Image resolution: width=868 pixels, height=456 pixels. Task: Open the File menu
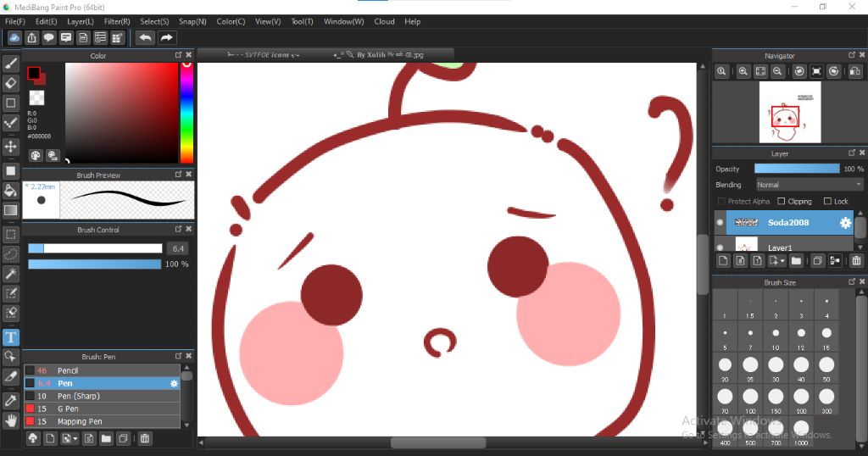15,21
